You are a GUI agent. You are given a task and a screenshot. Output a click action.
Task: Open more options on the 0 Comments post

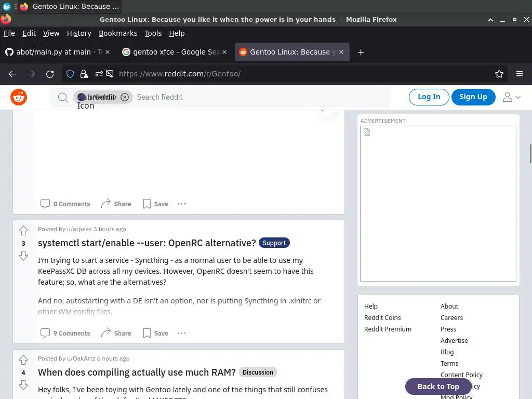tap(181, 204)
